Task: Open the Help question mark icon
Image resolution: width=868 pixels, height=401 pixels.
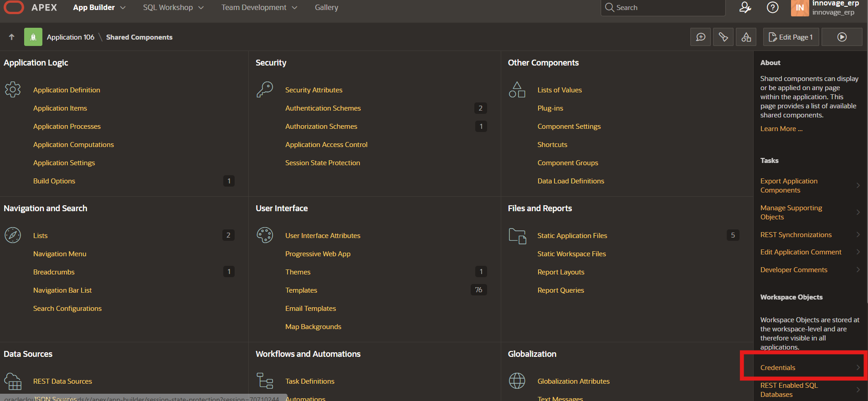Action: tap(772, 7)
